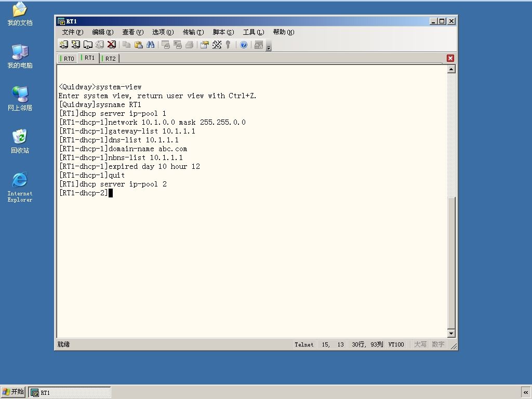Viewport: 532px width, 399px height.
Task: Click the Print Selection icon
Action: (178, 45)
